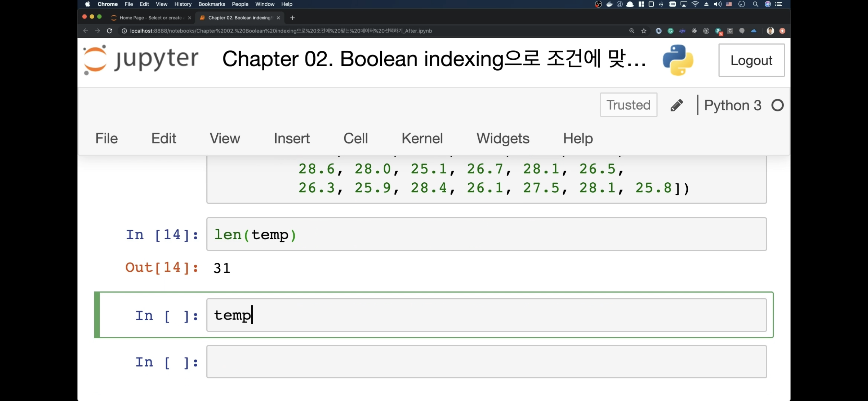Open Chrome's Bookmarks menu
Screen dimensions: 868x401
tap(212, 4)
